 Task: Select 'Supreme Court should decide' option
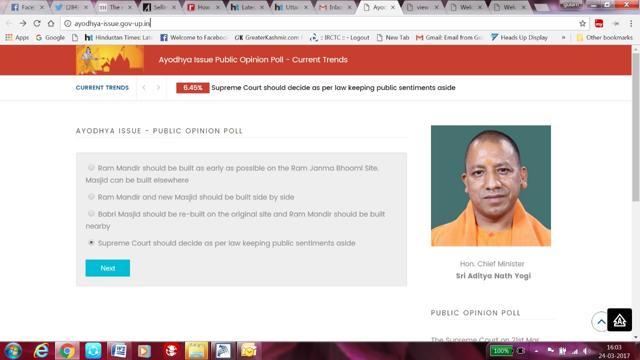(x=91, y=242)
